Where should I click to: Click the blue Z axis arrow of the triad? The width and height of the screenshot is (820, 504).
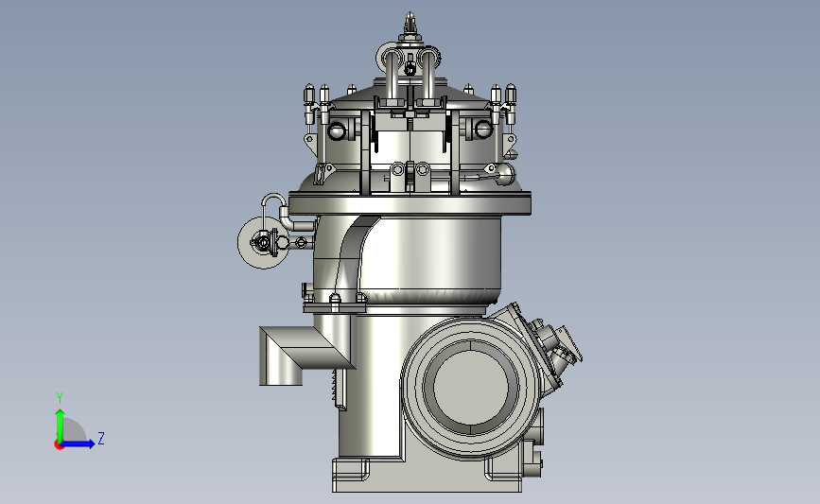pos(79,443)
